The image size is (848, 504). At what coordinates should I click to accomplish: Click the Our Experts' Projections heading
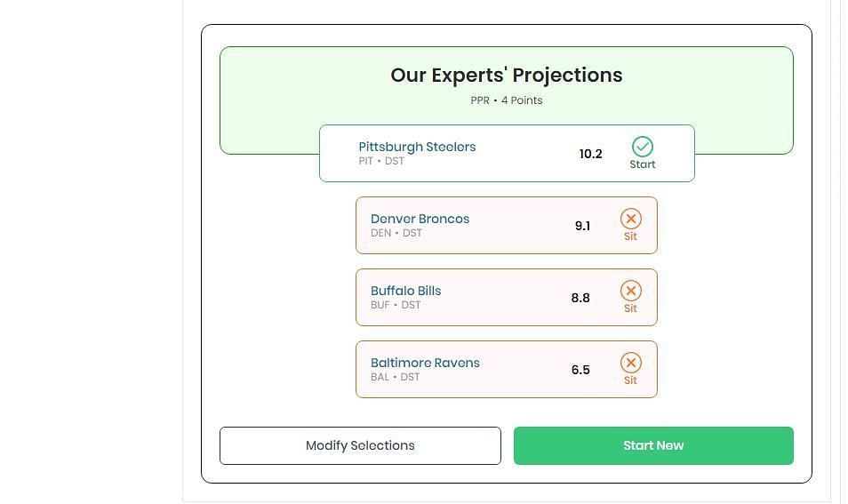pyautogui.click(x=506, y=76)
